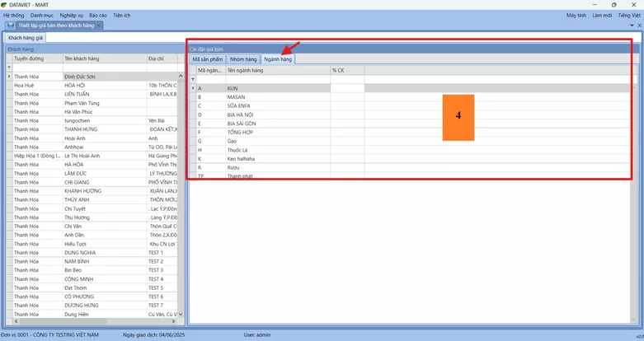Click the % CK column header
The height and width of the screenshot is (341, 644).
click(347, 71)
